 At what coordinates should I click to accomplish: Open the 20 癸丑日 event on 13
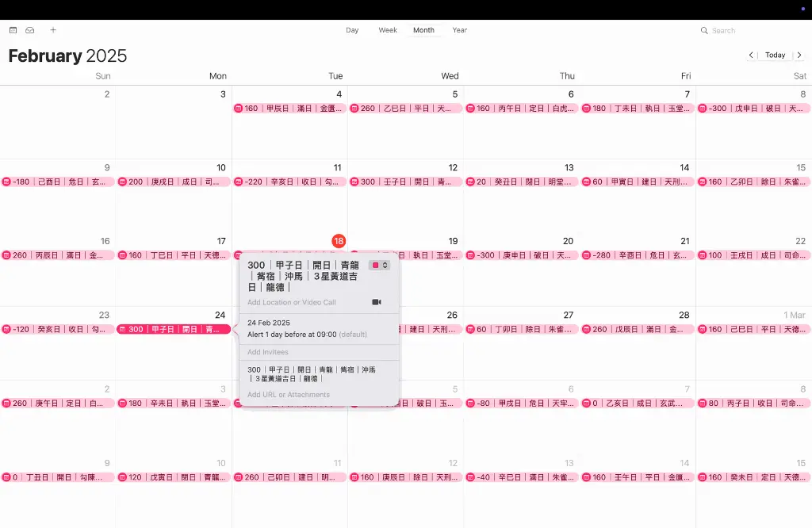coord(522,182)
